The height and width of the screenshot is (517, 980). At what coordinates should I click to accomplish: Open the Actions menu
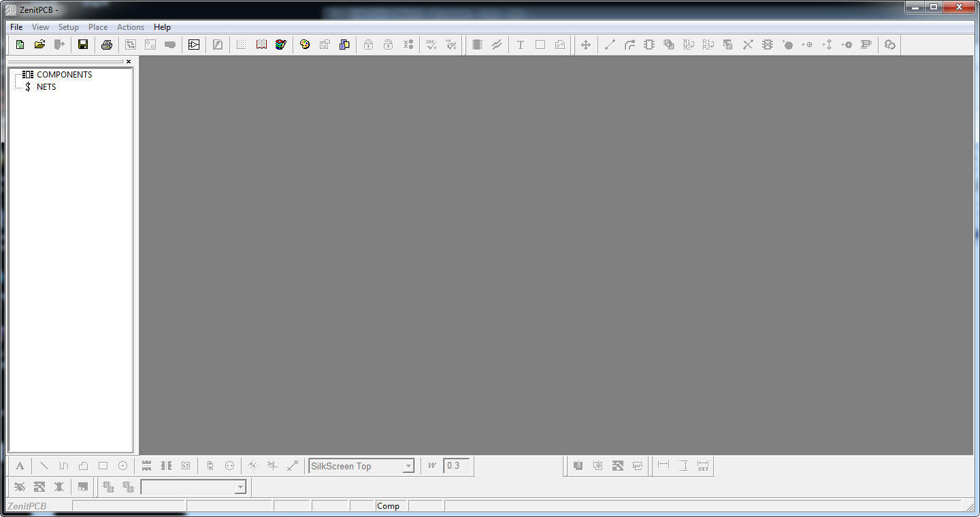click(130, 27)
